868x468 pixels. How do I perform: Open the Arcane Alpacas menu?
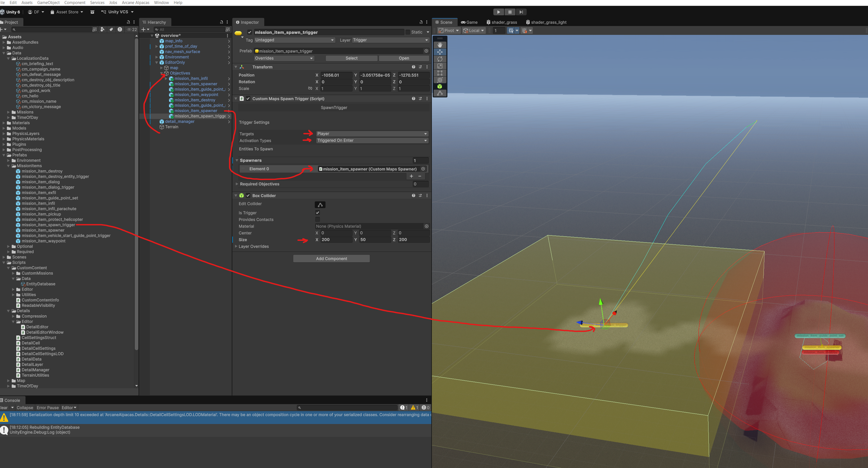pyautogui.click(x=135, y=2)
